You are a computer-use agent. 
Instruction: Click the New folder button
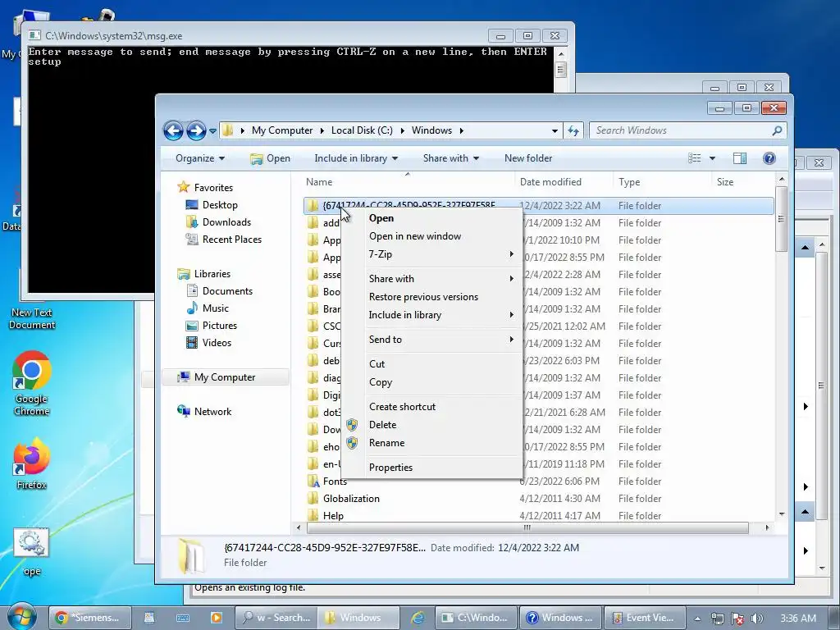(527, 158)
